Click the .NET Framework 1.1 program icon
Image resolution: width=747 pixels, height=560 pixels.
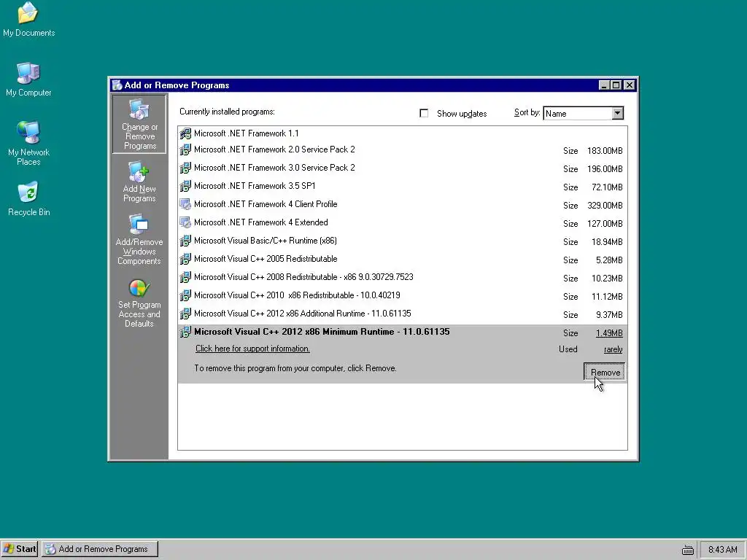pyautogui.click(x=185, y=133)
